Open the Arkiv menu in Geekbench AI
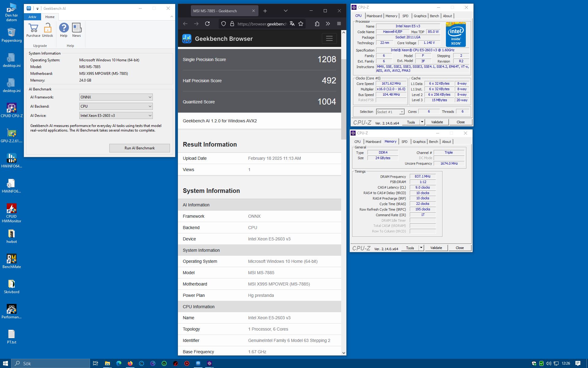The width and height of the screenshot is (588, 368). point(32,17)
